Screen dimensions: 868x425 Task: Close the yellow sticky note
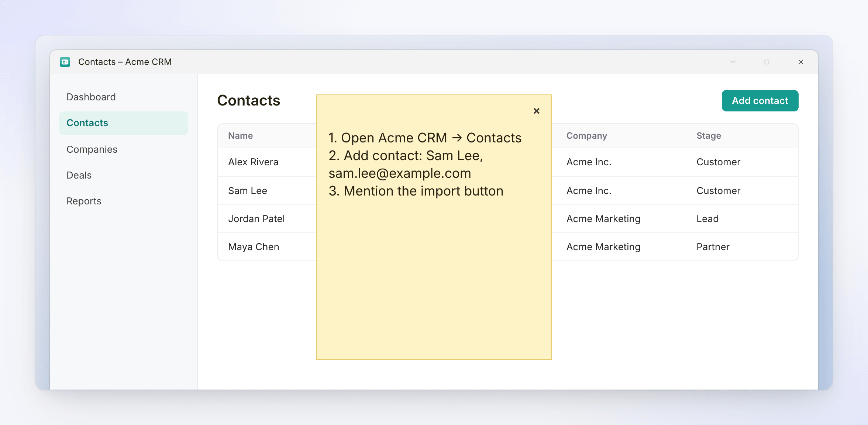[x=537, y=111]
